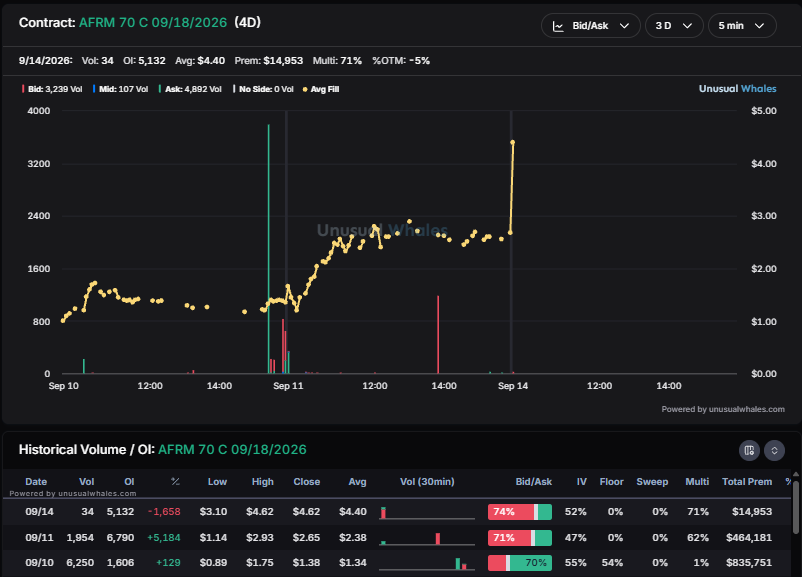Click the vertical table scrollbar
This screenshot has width=802, height=577.
pyautogui.click(x=796, y=506)
